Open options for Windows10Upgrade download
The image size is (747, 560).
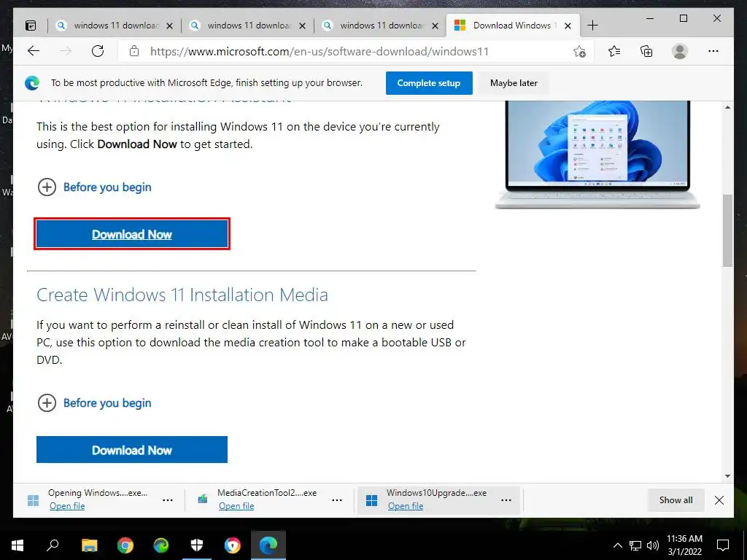coord(506,500)
